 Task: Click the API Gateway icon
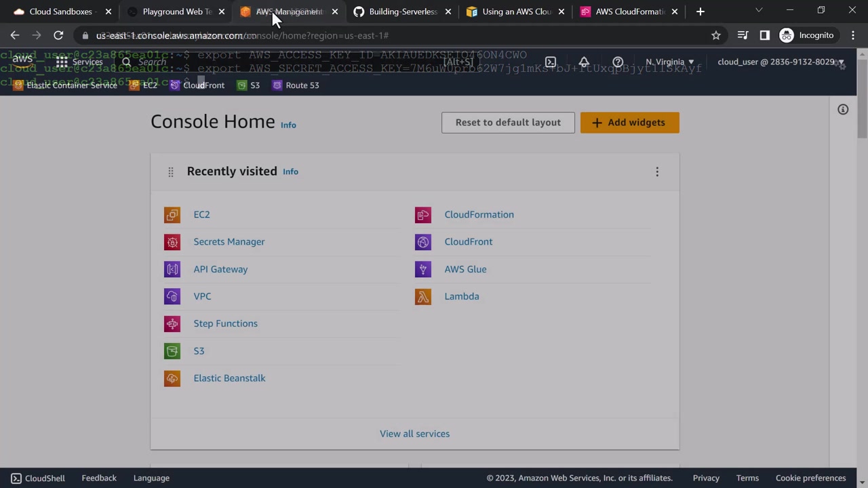point(172,269)
